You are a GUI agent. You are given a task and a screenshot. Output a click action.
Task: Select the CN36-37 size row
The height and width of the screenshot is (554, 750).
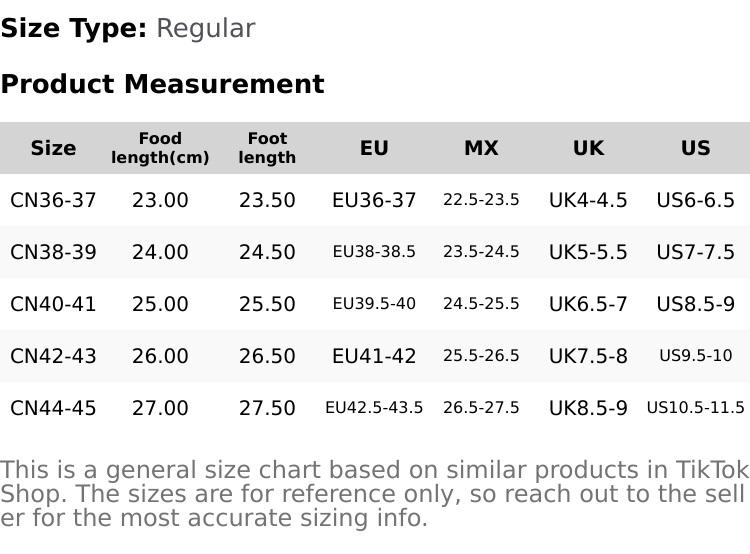[x=53, y=200]
